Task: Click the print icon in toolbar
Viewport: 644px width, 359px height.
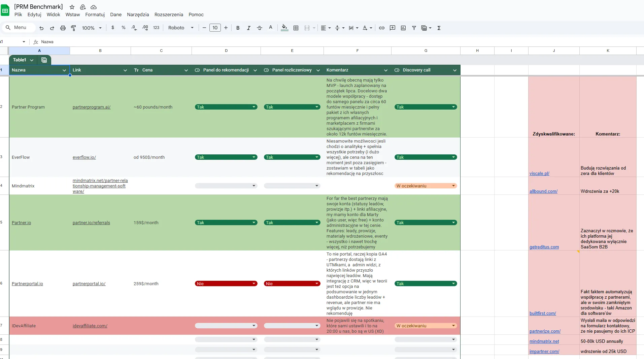Action: coord(63,28)
